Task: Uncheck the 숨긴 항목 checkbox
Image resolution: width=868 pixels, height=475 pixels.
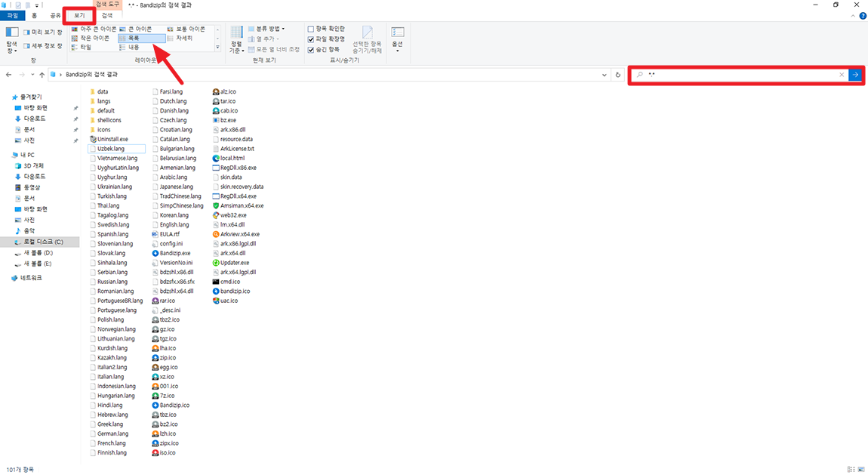Action: 310,50
